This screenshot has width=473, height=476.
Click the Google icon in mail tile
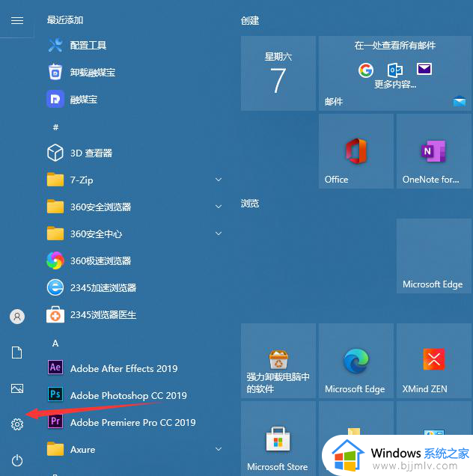pos(366,70)
